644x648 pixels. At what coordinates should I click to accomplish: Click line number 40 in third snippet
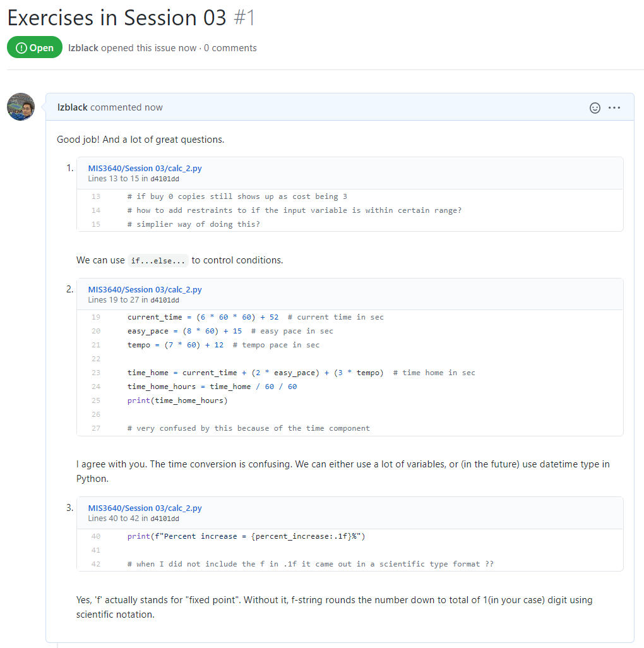(96, 536)
